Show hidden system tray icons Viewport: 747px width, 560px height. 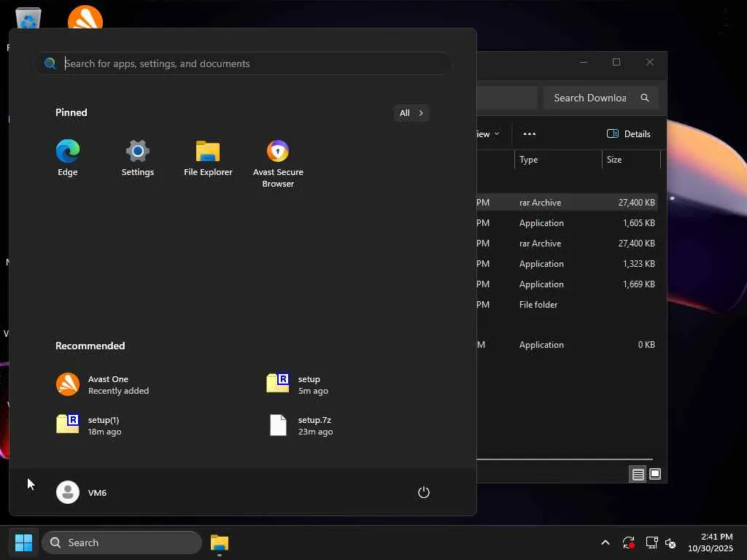[x=605, y=542]
